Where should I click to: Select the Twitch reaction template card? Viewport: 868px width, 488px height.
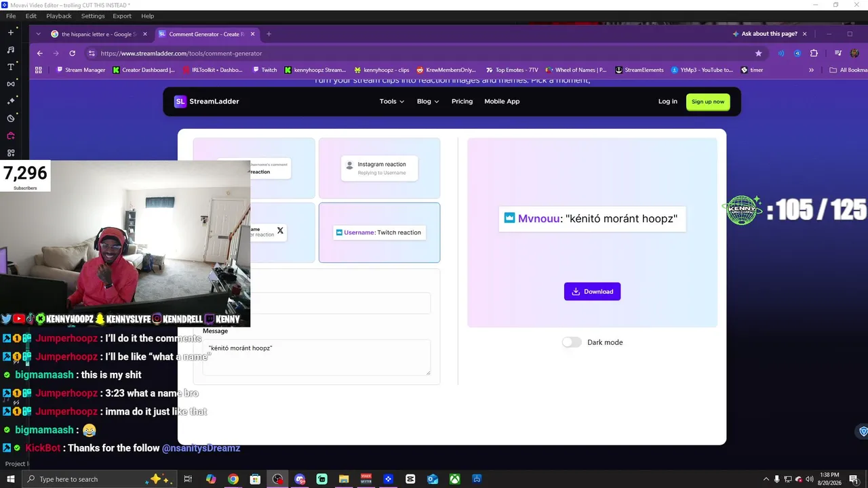tap(379, 232)
